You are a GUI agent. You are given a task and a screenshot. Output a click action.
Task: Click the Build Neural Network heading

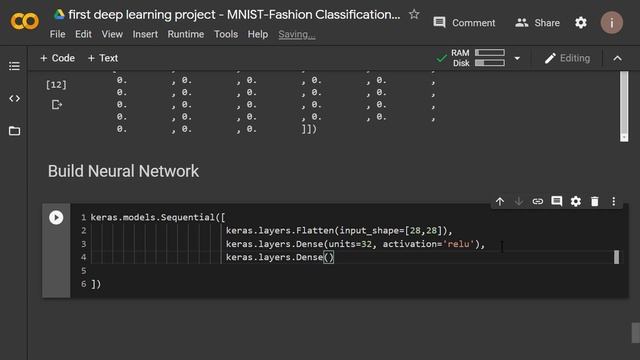pyautogui.click(x=123, y=171)
